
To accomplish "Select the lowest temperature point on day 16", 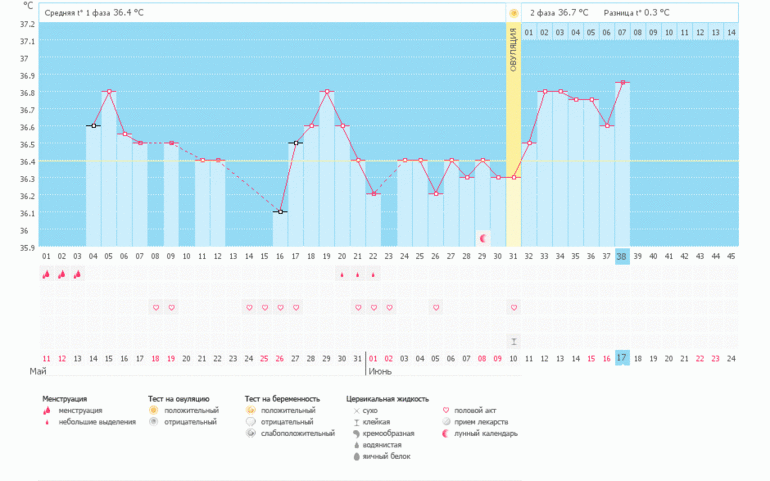I will [280, 212].
